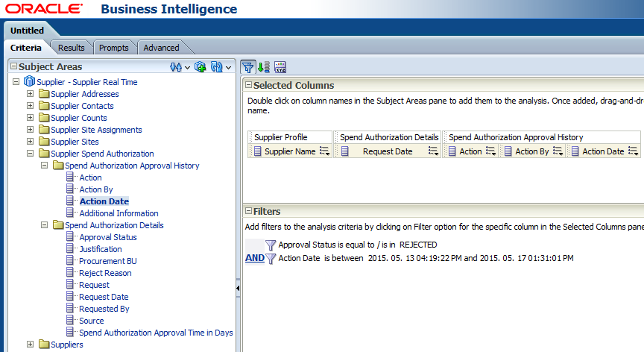Select the Reject Reason tree item
Screen dimensions: 644x352
point(105,273)
